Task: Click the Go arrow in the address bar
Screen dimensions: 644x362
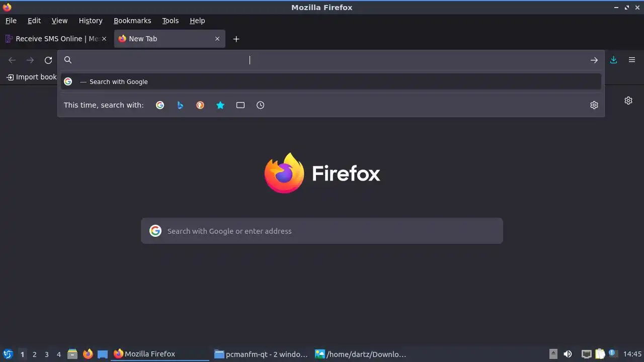Action: [594, 60]
